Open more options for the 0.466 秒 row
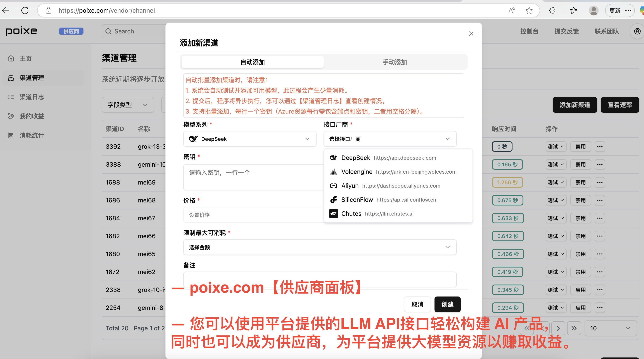Image resolution: width=644 pixels, height=359 pixels. point(600,254)
